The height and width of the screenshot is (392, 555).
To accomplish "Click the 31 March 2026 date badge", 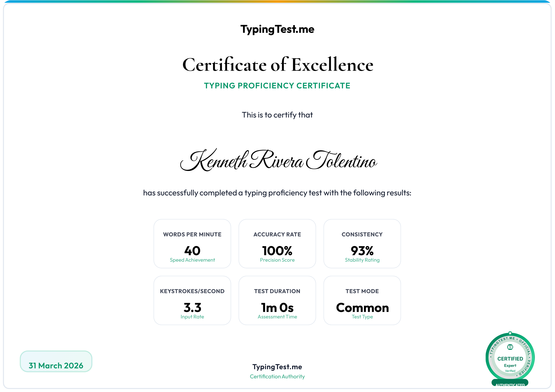I will point(56,362).
